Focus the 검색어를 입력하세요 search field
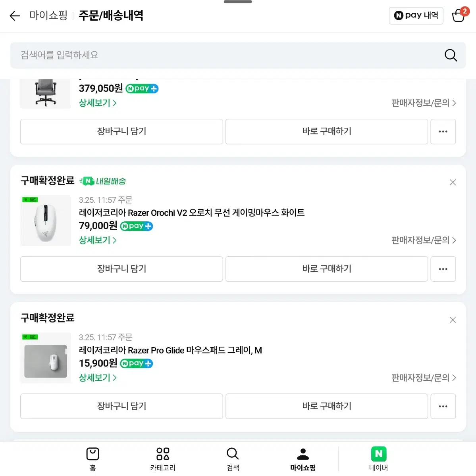 [222, 55]
